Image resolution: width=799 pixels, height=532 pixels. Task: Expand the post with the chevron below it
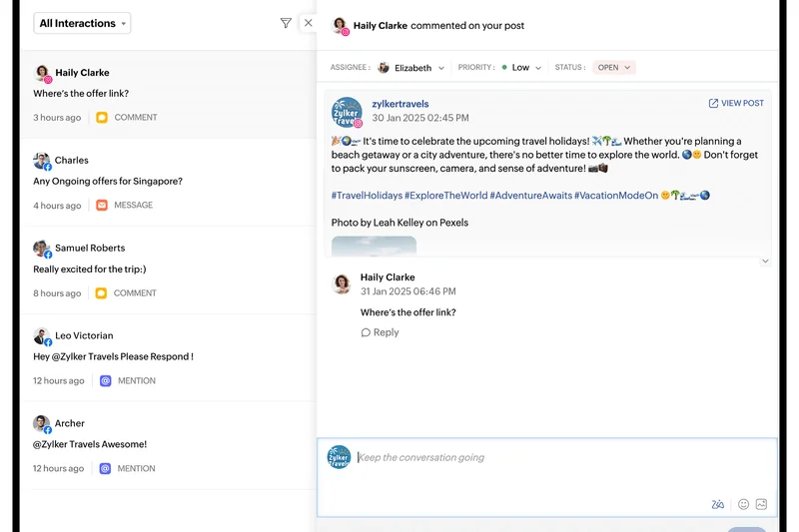[765, 262]
